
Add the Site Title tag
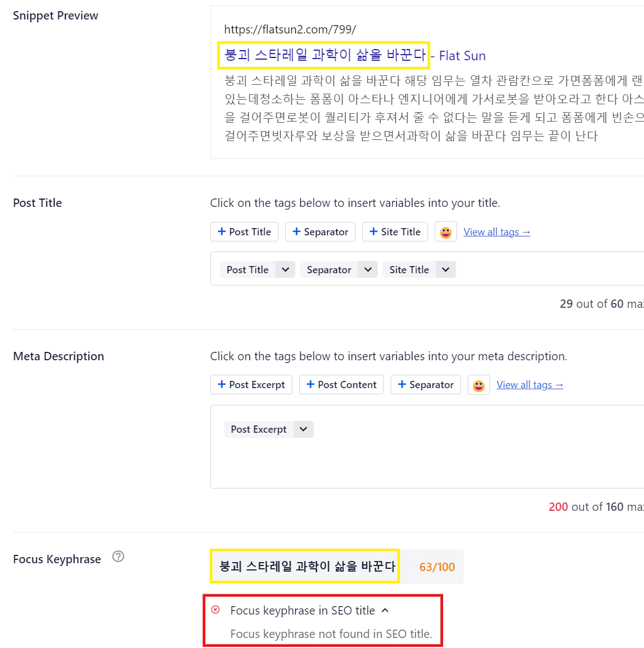[395, 232]
